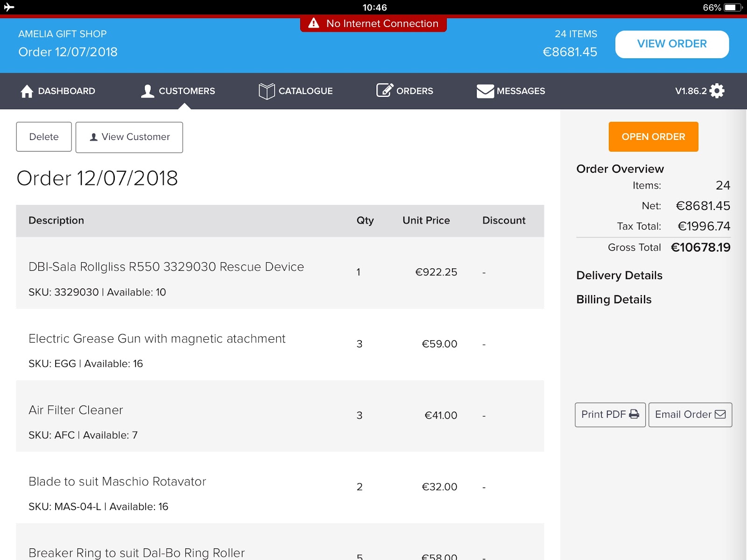Click the Discount column header
Image resolution: width=747 pixels, height=560 pixels.
pyautogui.click(x=504, y=220)
